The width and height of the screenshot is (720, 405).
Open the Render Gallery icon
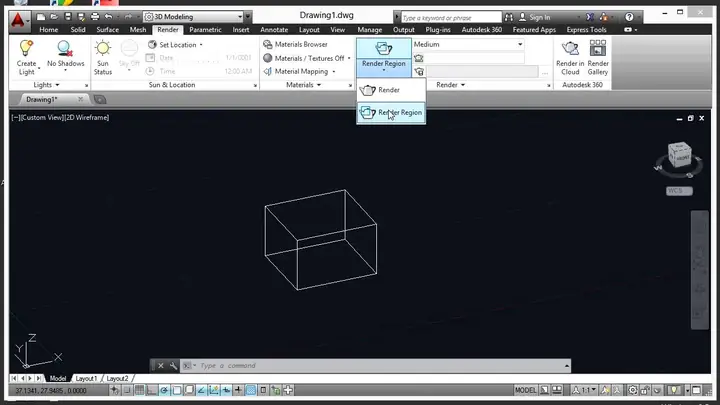click(x=597, y=49)
